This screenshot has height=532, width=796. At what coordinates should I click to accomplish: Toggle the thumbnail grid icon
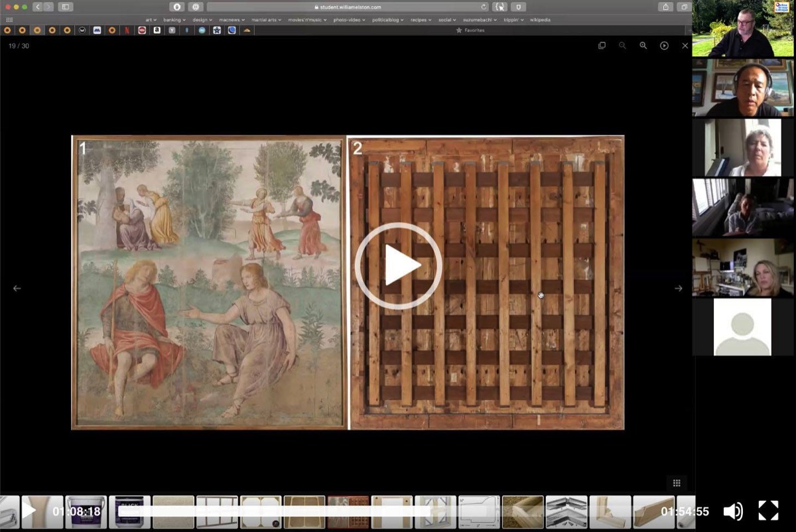click(x=677, y=483)
